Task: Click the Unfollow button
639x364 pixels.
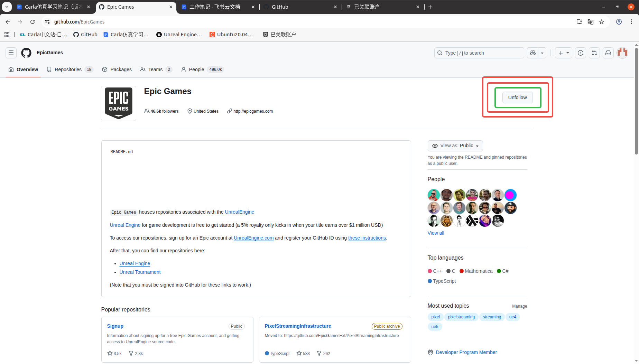Action: coord(518,97)
